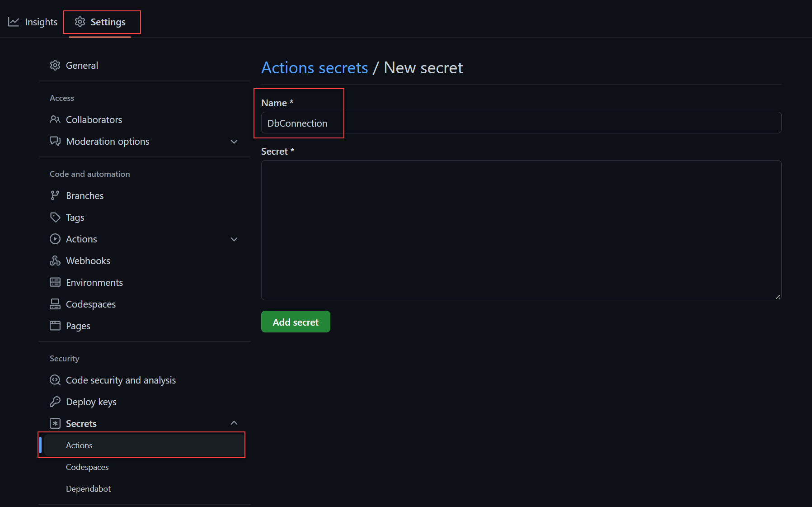Follow the Actions secrets breadcrumb link
This screenshot has height=507, width=812.
point(314,68)
